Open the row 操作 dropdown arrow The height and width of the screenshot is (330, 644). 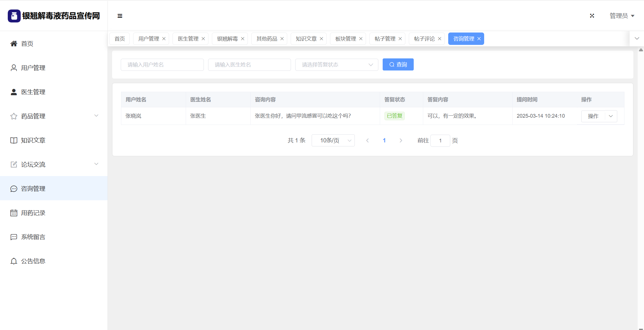pyautogui.click(x=611, y=116)
